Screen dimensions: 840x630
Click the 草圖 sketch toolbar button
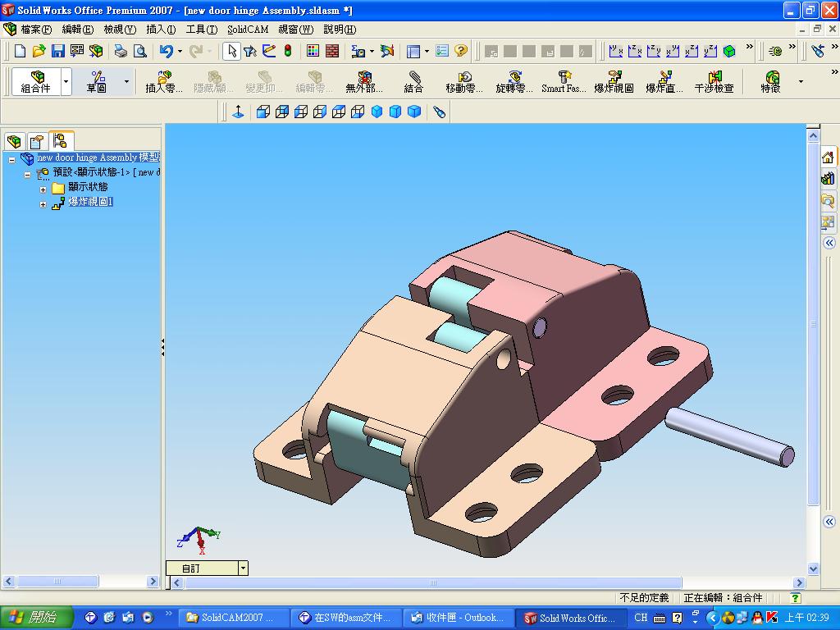click(97, 81)
